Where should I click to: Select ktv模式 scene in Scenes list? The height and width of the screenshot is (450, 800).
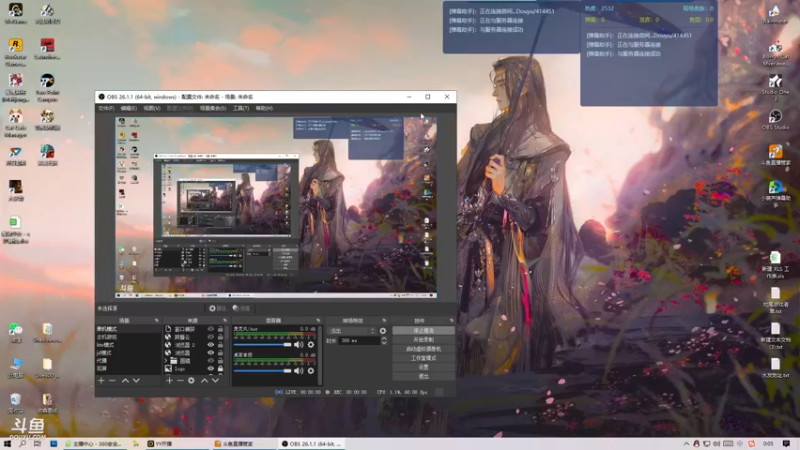click(x=106, y=345)
